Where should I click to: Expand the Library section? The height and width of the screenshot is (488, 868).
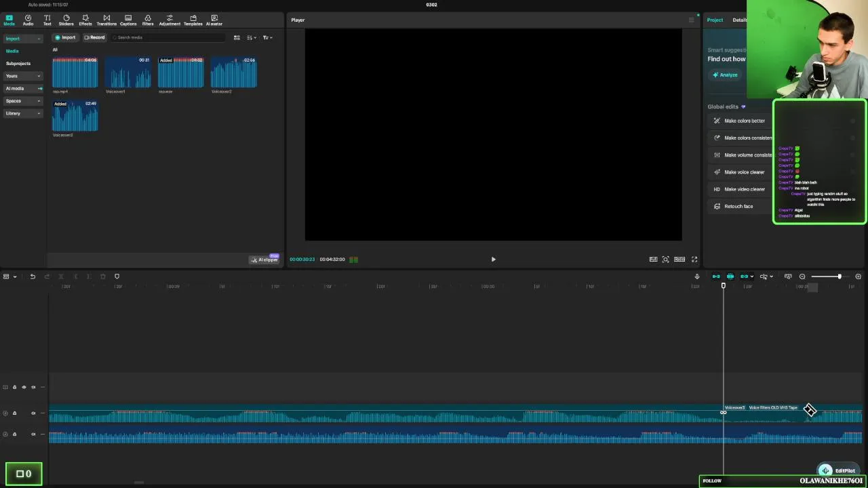coord(23,113)
